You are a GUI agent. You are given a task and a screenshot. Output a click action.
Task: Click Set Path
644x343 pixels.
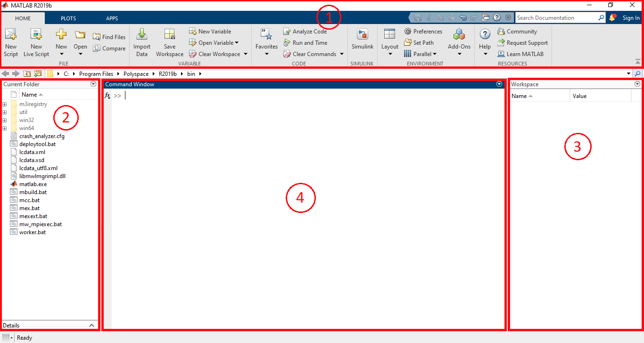(419, 42)
